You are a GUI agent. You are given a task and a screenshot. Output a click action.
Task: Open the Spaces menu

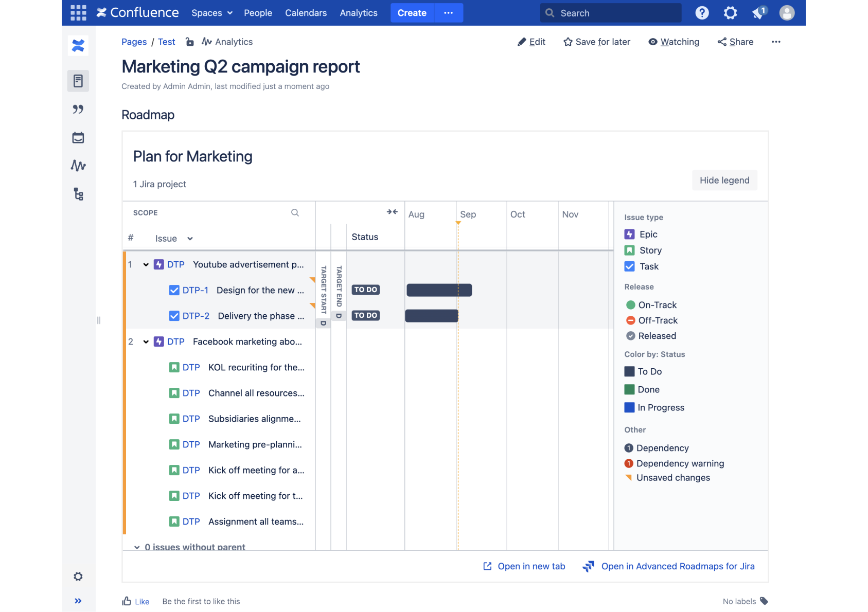(x=211, y=12)
